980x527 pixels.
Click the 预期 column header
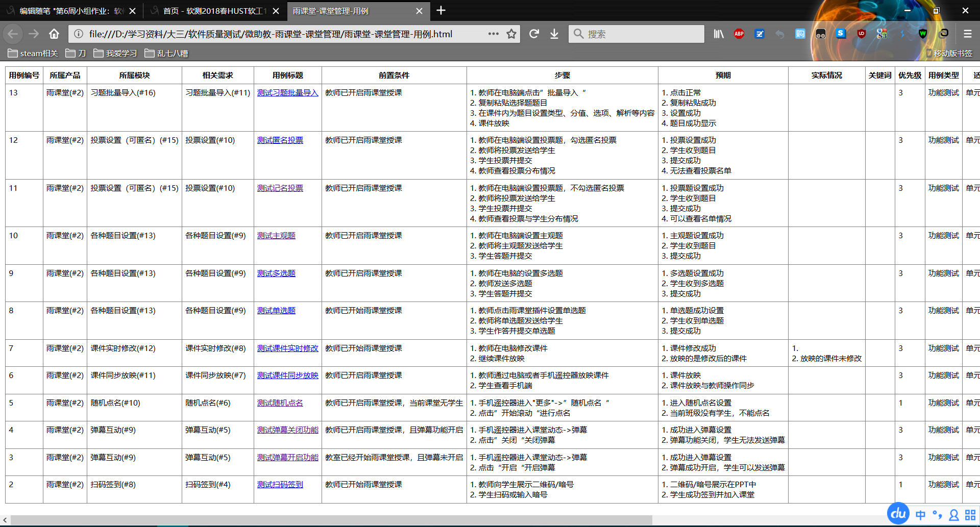[723, 75]
